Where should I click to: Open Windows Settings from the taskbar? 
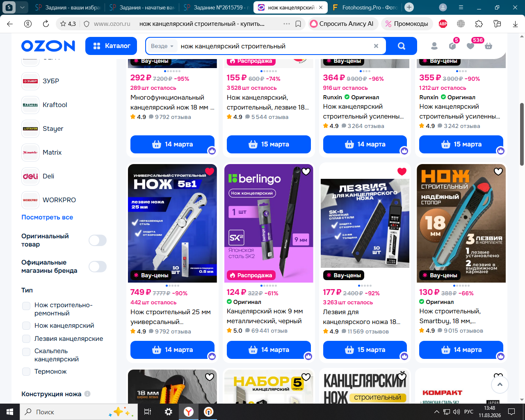(x=169, y=412)
